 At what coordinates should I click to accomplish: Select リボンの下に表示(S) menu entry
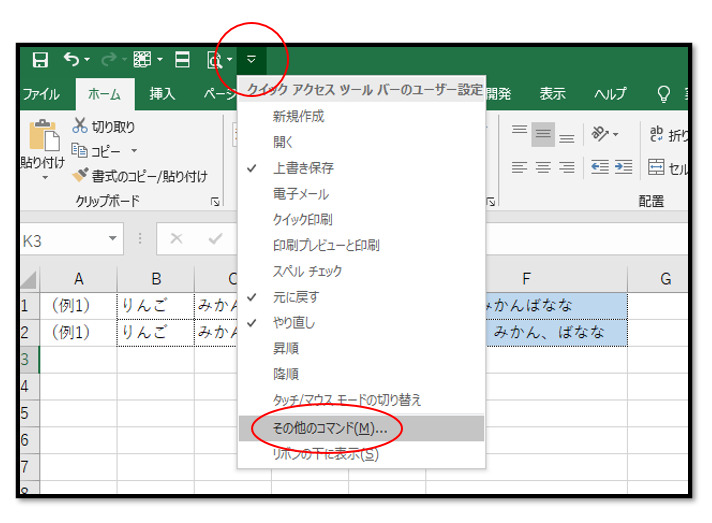click(x=325, y=454)
